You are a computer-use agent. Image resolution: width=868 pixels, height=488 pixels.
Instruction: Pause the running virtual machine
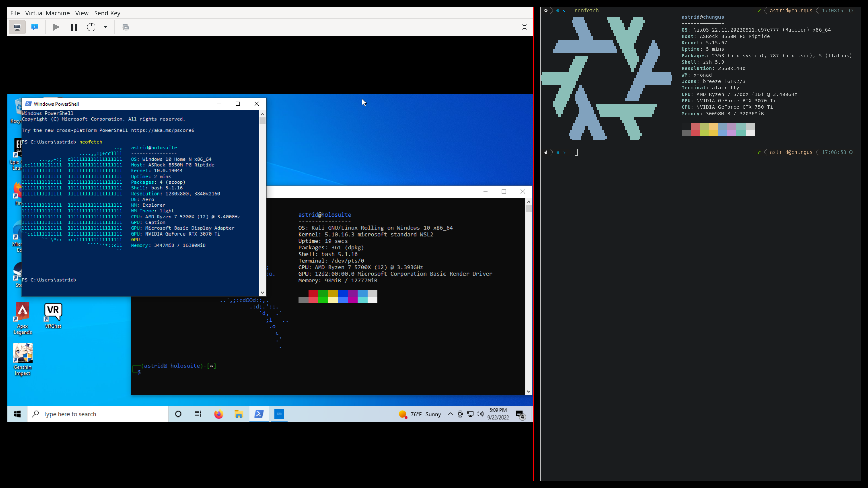(74, 27)
